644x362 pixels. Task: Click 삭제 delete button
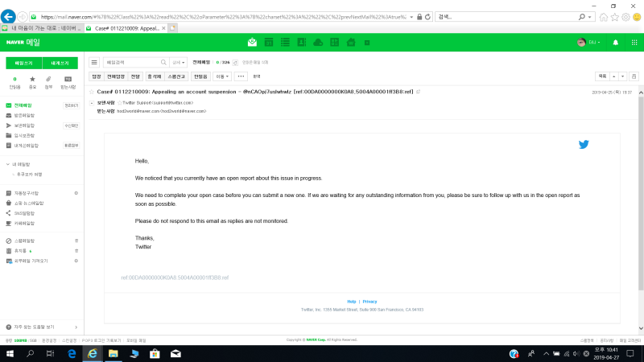pos(155,76)
